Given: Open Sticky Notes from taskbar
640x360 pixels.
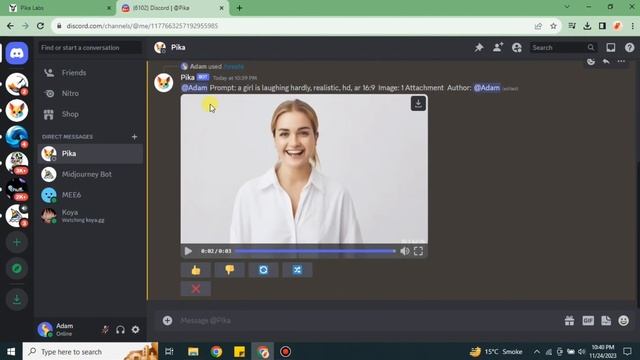Looking at the screenshot, I should [240, 351].
